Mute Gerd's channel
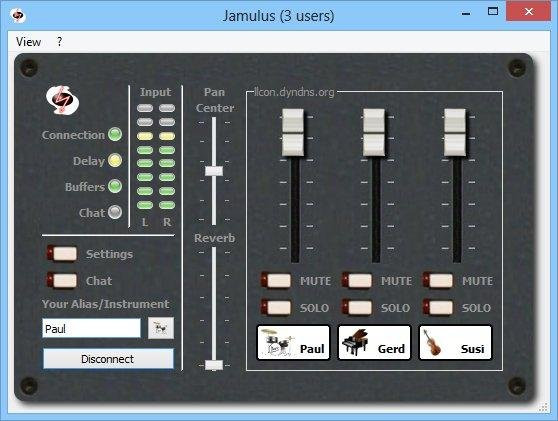558x421 pixels. [x=357, y=280]
